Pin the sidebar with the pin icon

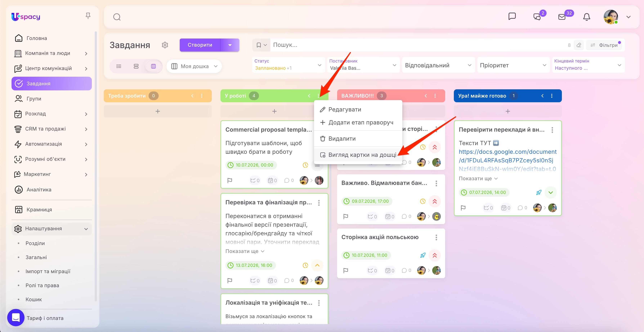coord(88,16)
